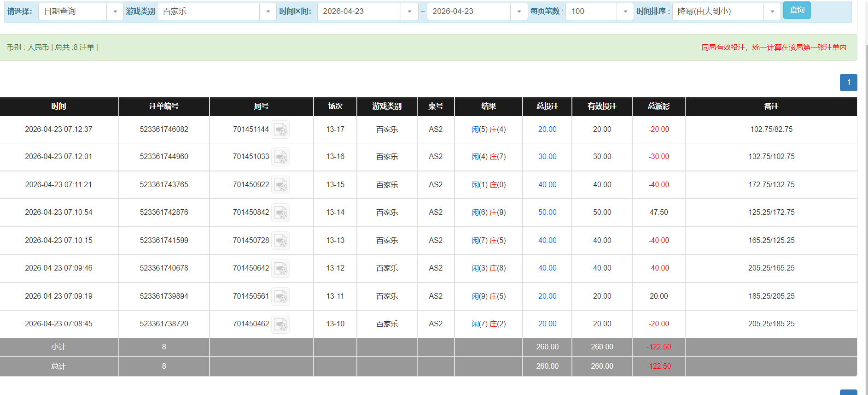Open the 50.00 total bet link for 13-14

[x=547, y=212]
